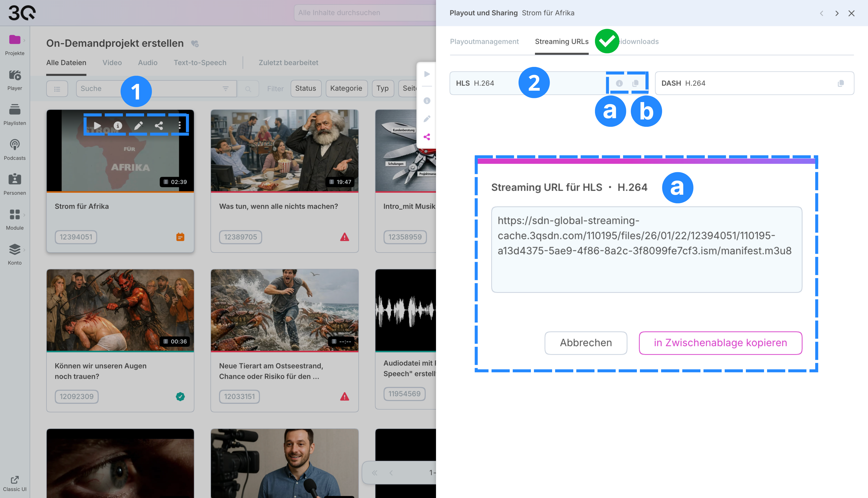Toggle list view button beside search
868x498 pixels.
pyautogui.click(x=57, y=89)
